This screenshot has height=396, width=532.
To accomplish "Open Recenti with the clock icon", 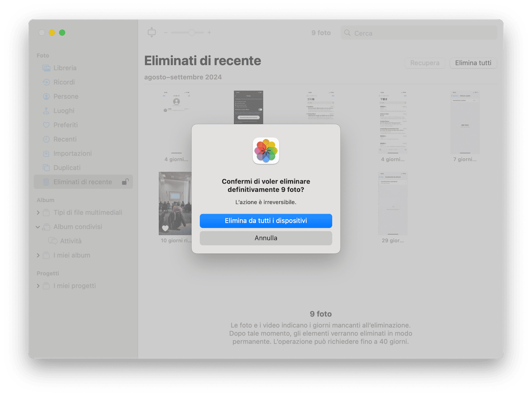I will point(59,139).
